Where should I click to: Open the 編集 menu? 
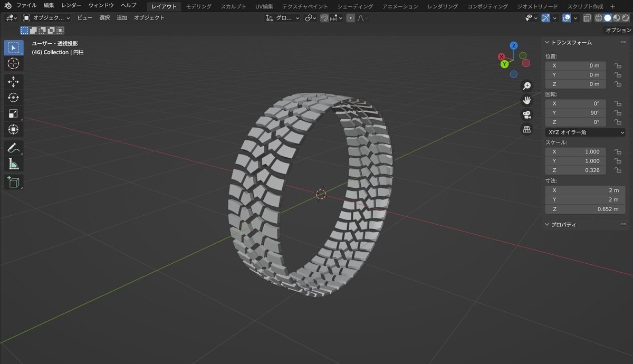click(49, 6)
